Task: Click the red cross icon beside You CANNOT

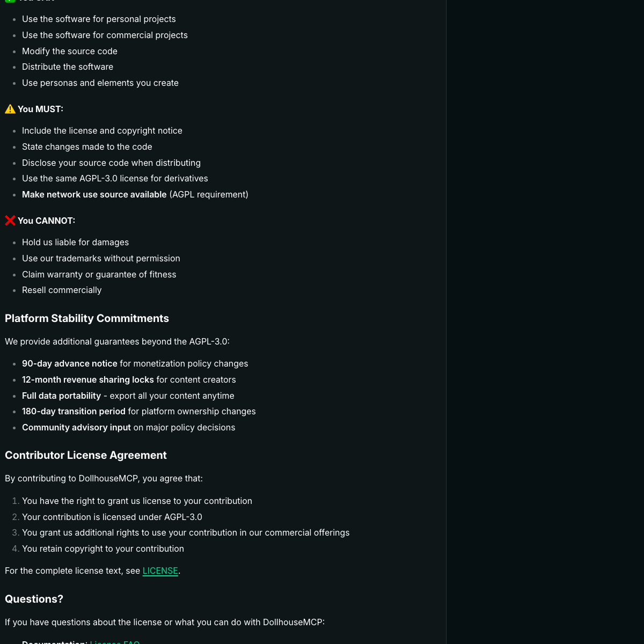Action: [x=10, y=221]
